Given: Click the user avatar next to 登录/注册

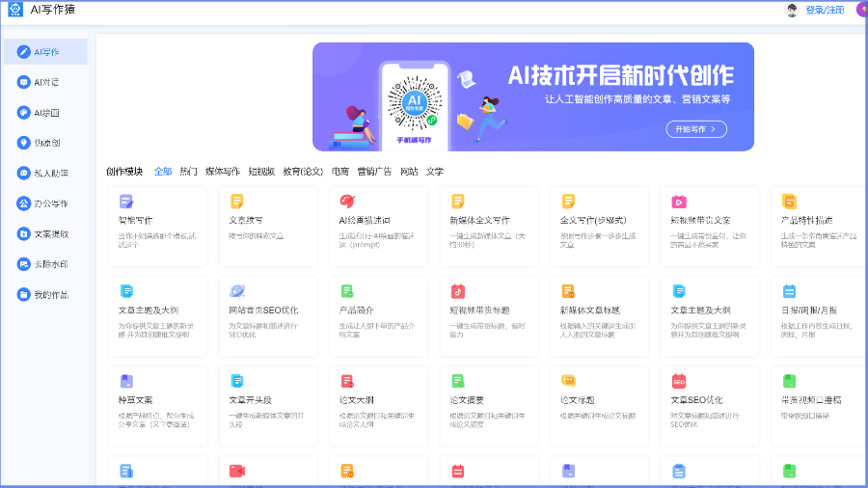Looking at the screenshot, I should [x=792, y=10].
